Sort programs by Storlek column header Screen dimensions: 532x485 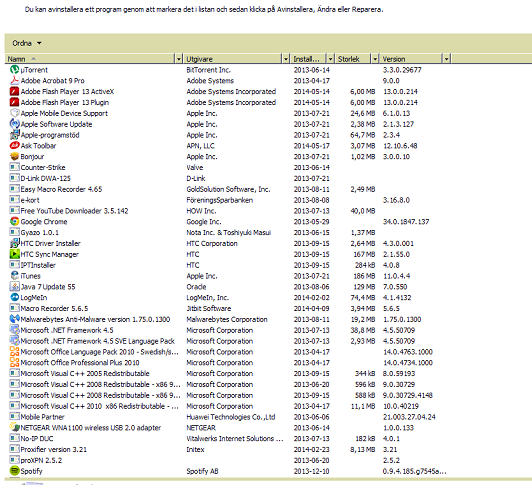pos(353,59)
